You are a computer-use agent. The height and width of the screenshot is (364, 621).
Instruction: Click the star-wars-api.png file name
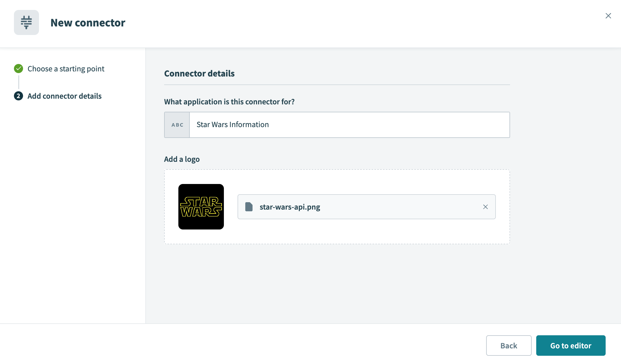[x=290, y=207]
